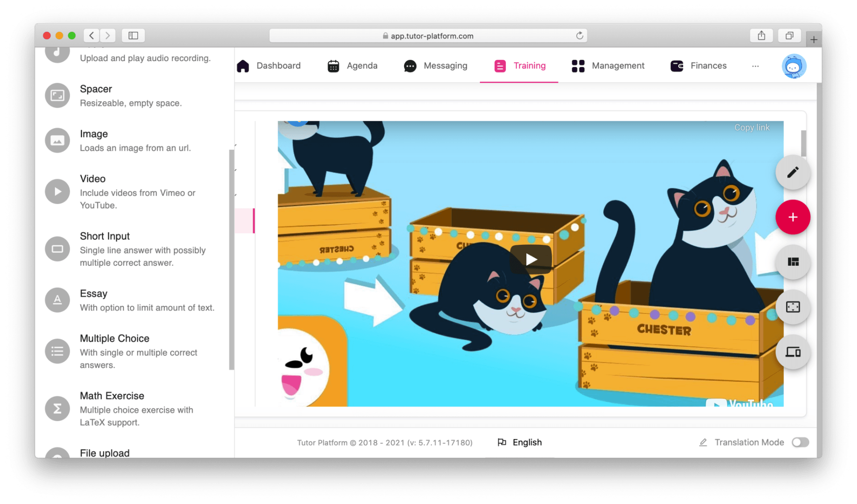Choose the Image block icon

click(x=57, y=140)
